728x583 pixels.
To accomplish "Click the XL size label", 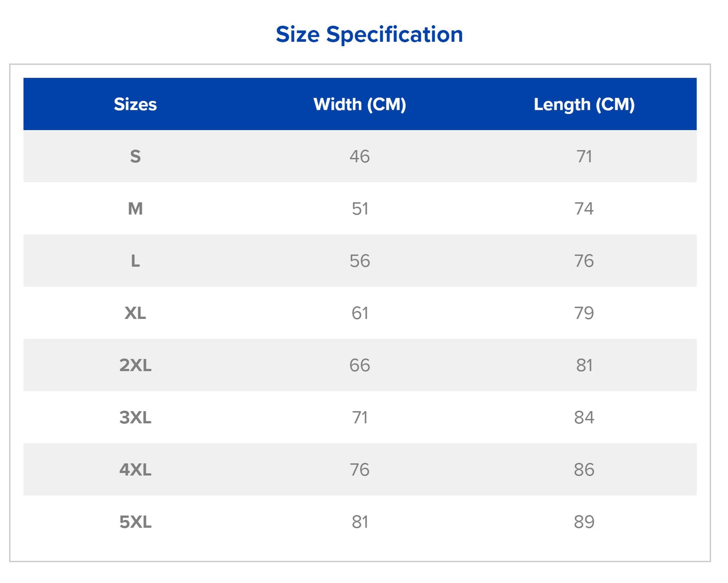I will click(x=135, y=313).
